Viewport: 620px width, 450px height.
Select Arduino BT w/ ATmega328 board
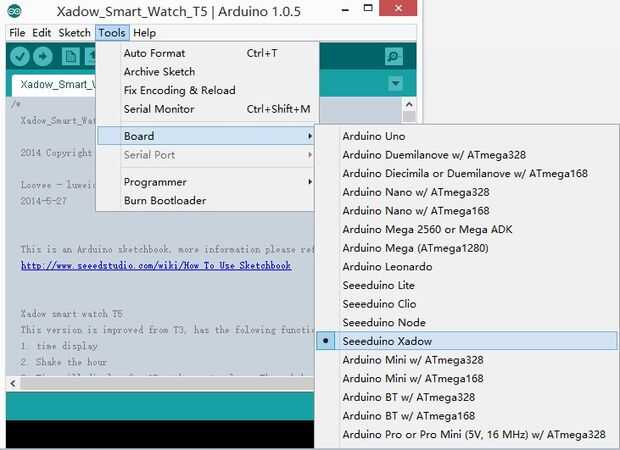[467, 397]
